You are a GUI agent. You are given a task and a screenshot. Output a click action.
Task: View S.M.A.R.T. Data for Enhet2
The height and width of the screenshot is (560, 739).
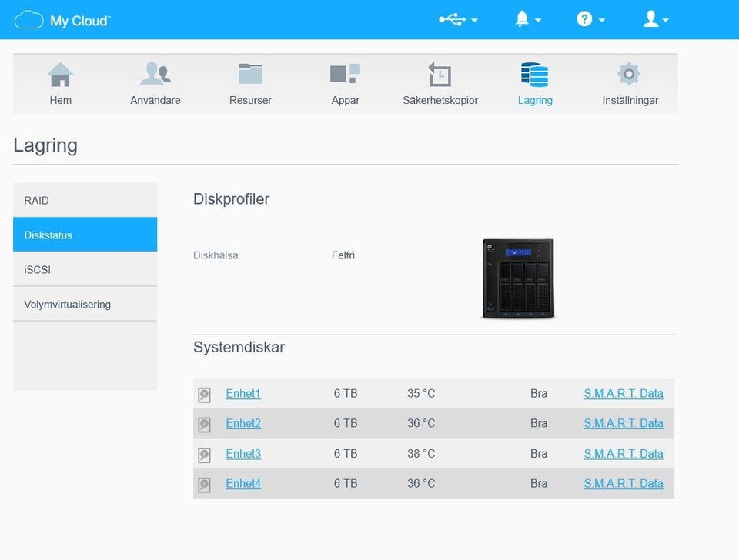[x=623, y=423]
